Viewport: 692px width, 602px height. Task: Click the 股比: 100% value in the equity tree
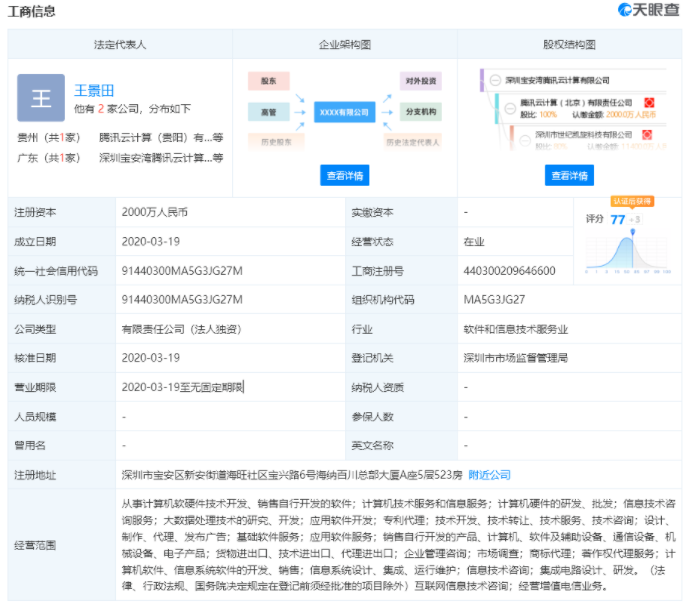pyautogui.click(x=538, y=115)
